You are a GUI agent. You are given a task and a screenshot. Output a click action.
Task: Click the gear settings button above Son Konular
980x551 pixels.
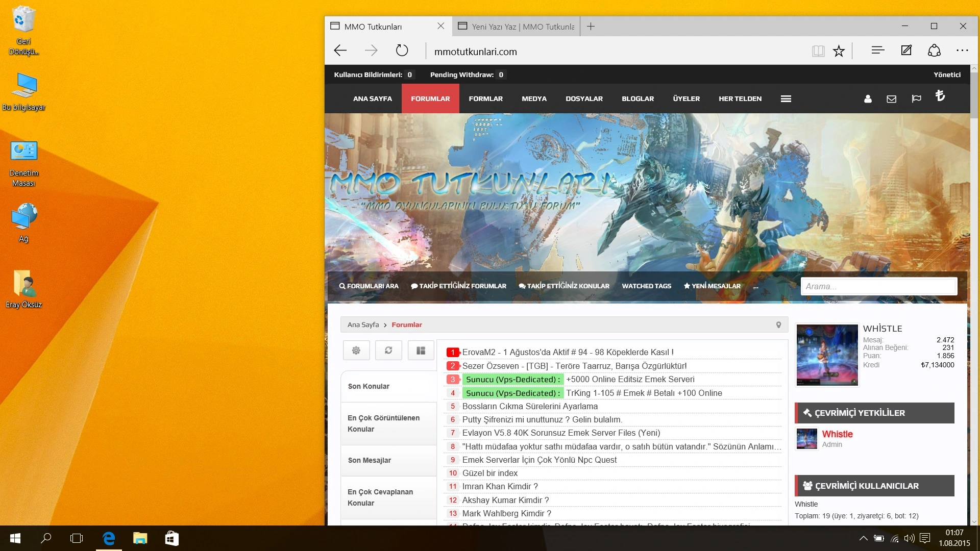[356, 350]
